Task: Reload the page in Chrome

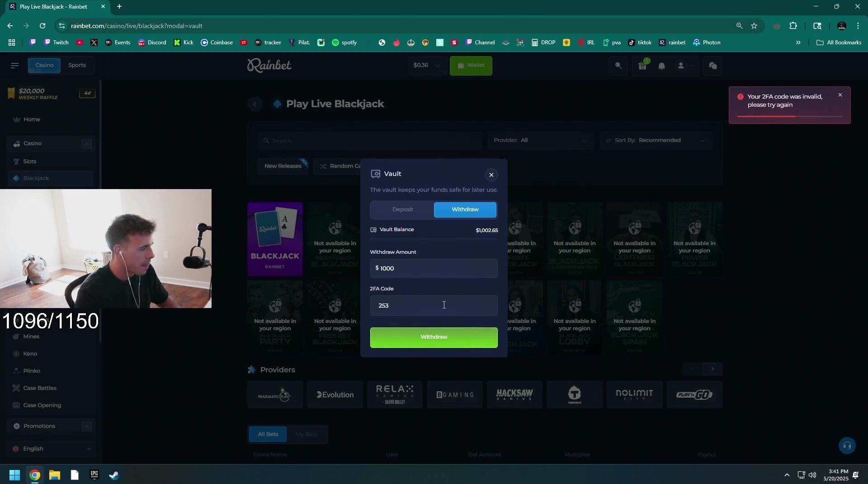Action: [x=42, y=26]
